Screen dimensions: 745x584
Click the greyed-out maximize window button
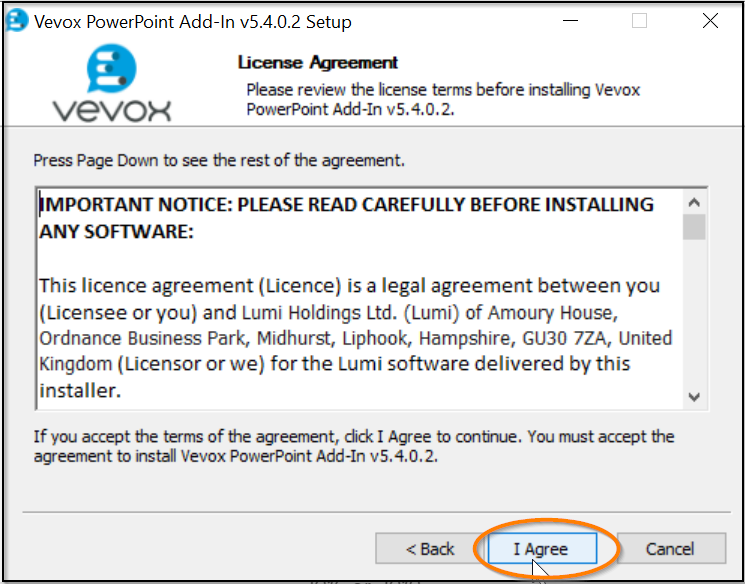click(640, 21)
